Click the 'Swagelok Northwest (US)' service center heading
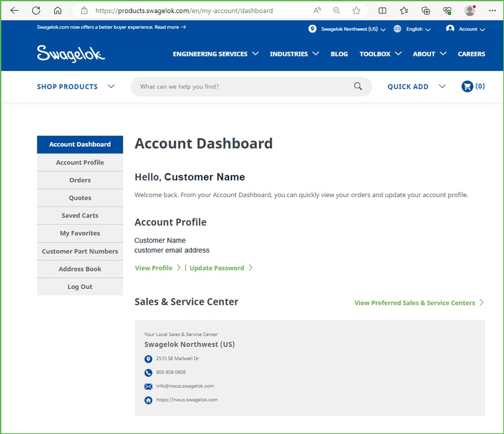Image resolution: width=504 pixels, height=434 pixels. click(x=189, y=344)
